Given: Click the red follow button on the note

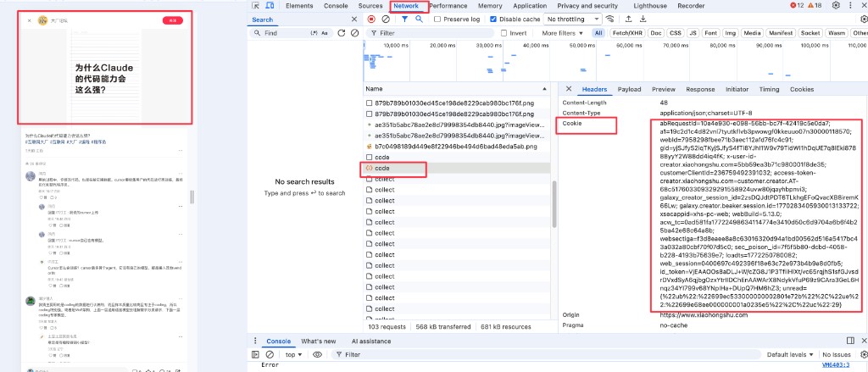Looking at the screenshot, I should pos(173,20).
